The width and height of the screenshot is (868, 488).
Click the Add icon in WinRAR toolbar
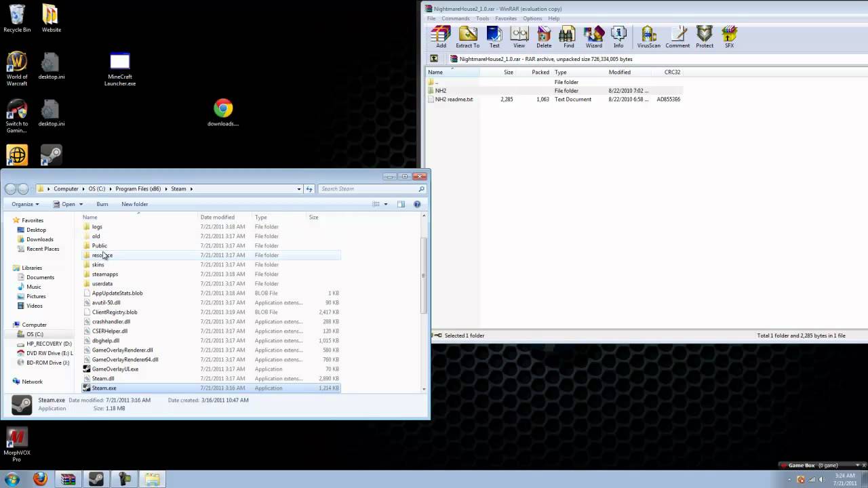click(441, 37)
